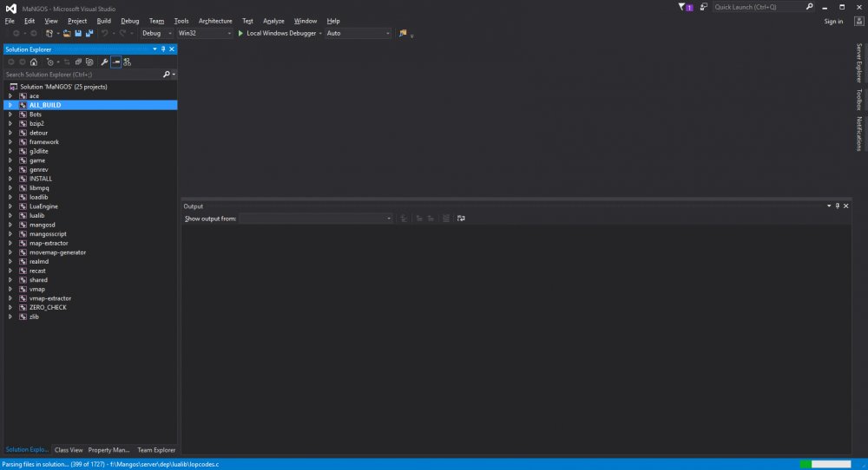Open the Notifications side tab
This screenshot has width=868, height=470.
pyautogui.click(x=859, y=134)
